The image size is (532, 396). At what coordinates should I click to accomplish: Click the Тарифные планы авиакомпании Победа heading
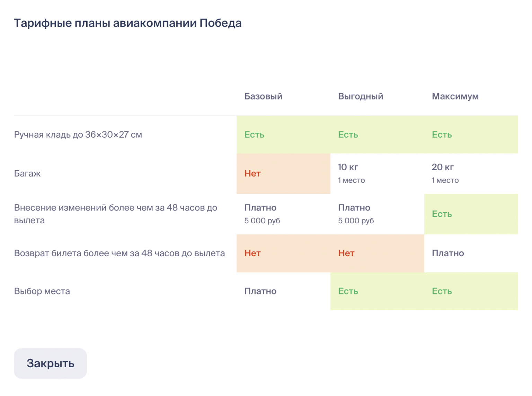point(127,23)
